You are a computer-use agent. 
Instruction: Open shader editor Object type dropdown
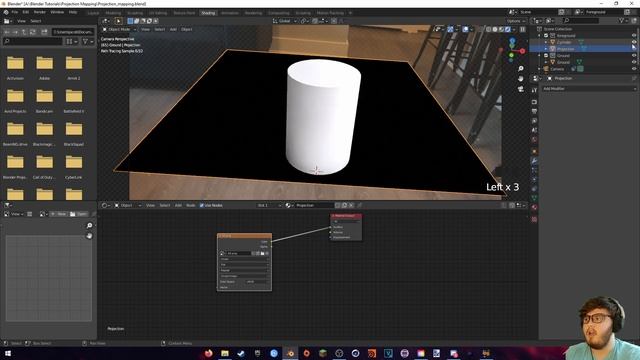tap(128, 205)
